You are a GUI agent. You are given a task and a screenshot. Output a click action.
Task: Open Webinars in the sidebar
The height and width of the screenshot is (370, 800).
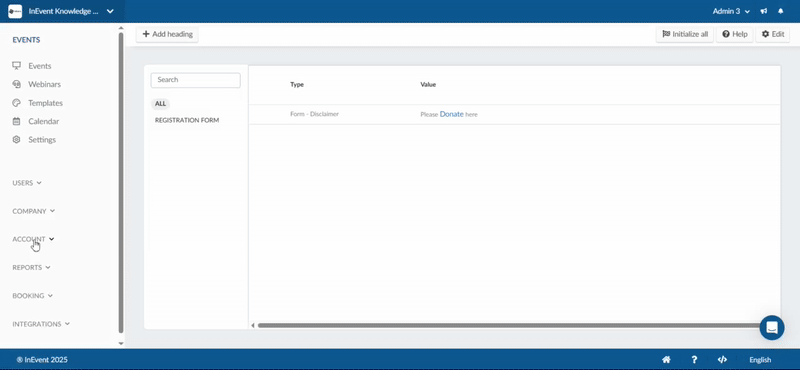pos(44,84)
